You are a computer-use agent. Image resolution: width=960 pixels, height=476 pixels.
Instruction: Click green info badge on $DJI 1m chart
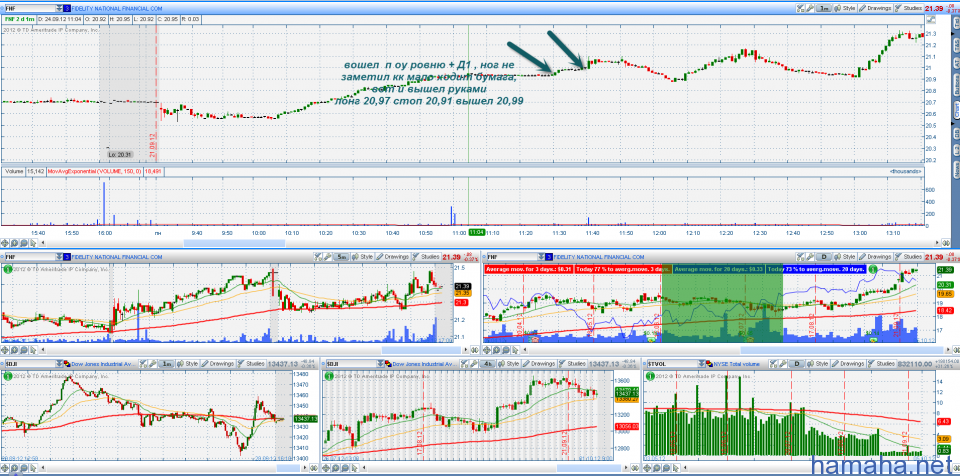click(x=6, y=374)
